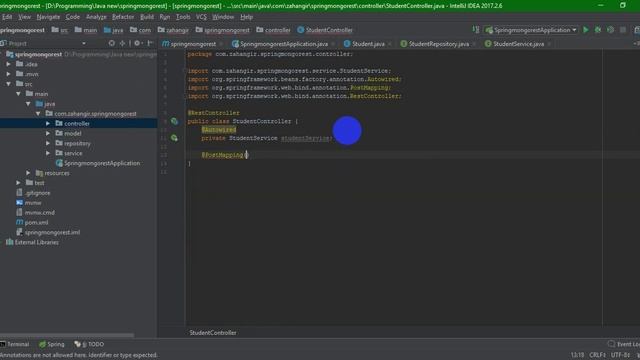The width and height of the screenshot is (640, 360).
Task: Collapse the java folder arrow
Action: (x=28, y=104)
